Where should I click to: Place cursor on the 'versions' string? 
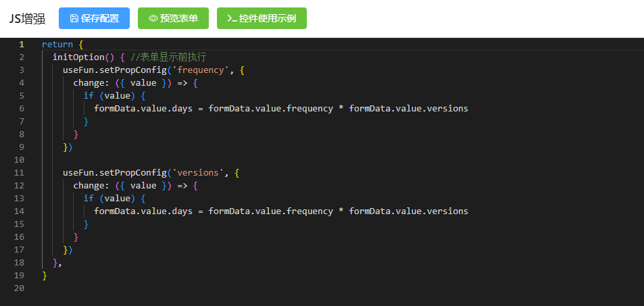tap(198, 173)
